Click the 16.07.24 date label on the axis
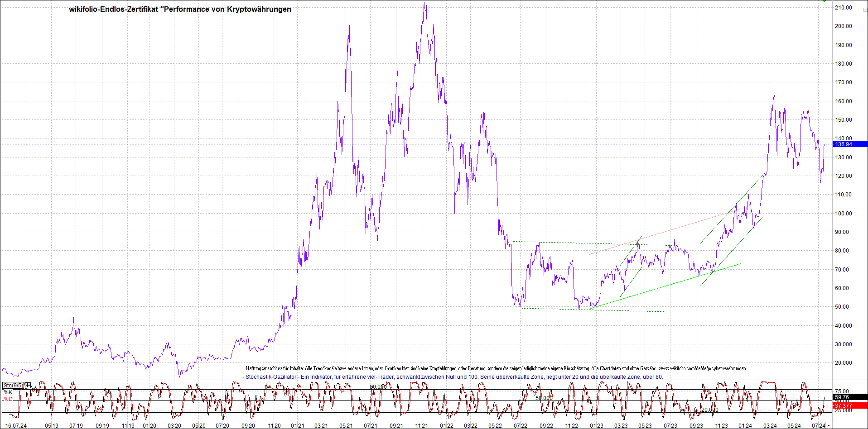The height and width of the screenshot is (429, 868). point(15,425)
